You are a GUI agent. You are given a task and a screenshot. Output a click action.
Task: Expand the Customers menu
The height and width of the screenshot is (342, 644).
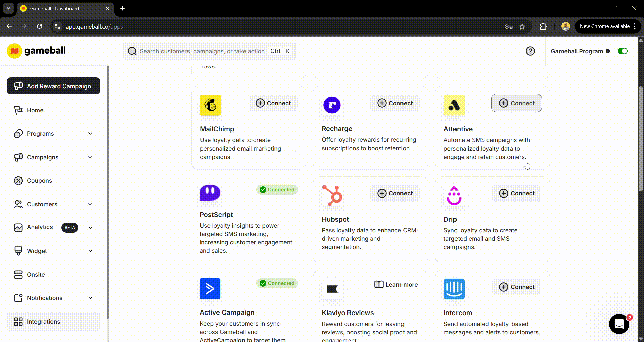point(90,204)
